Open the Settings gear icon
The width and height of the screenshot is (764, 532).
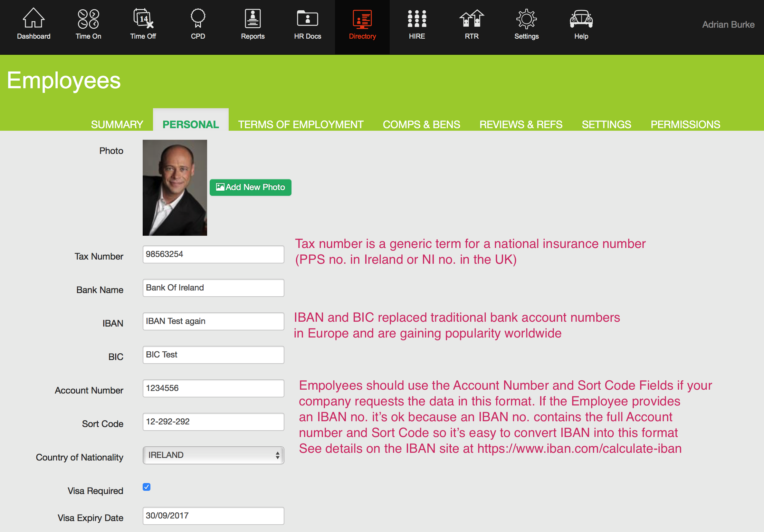pyautogui.click(x=526, y=19)
